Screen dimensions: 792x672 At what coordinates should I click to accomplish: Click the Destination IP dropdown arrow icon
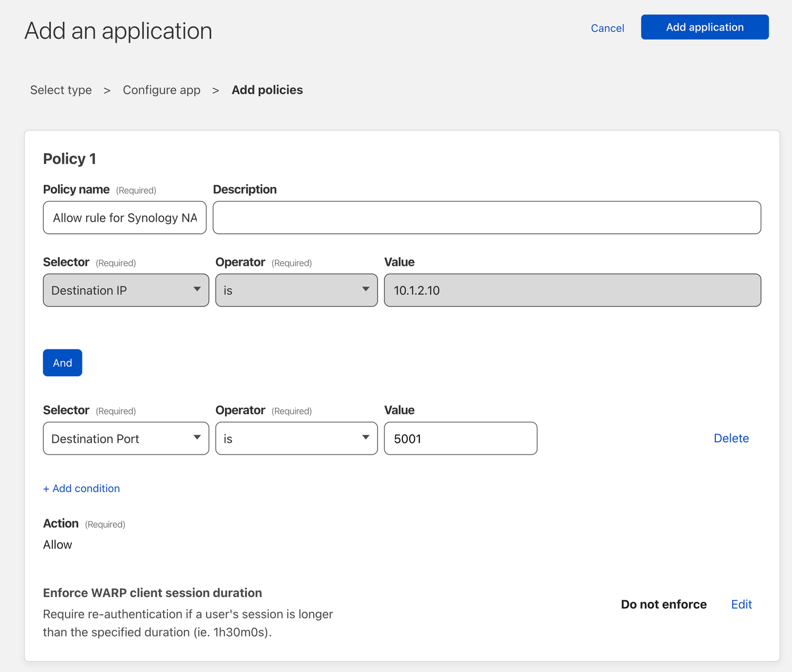[x=197, y=289]
